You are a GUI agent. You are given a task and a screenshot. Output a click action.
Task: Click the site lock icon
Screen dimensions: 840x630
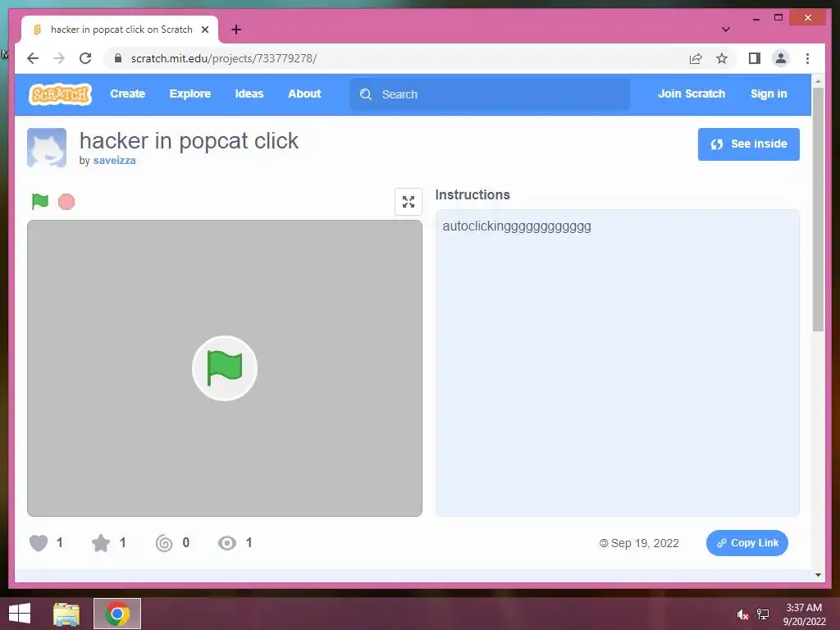tap(118, 58)
